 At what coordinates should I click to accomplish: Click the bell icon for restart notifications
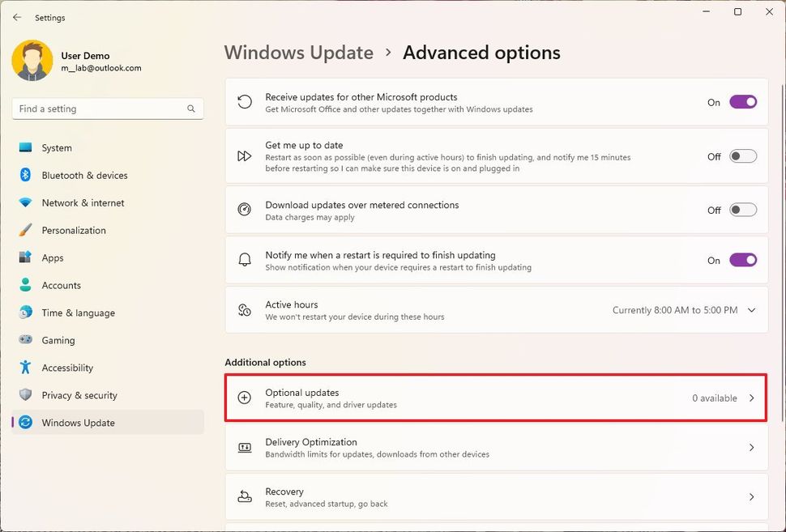(244, 260)
